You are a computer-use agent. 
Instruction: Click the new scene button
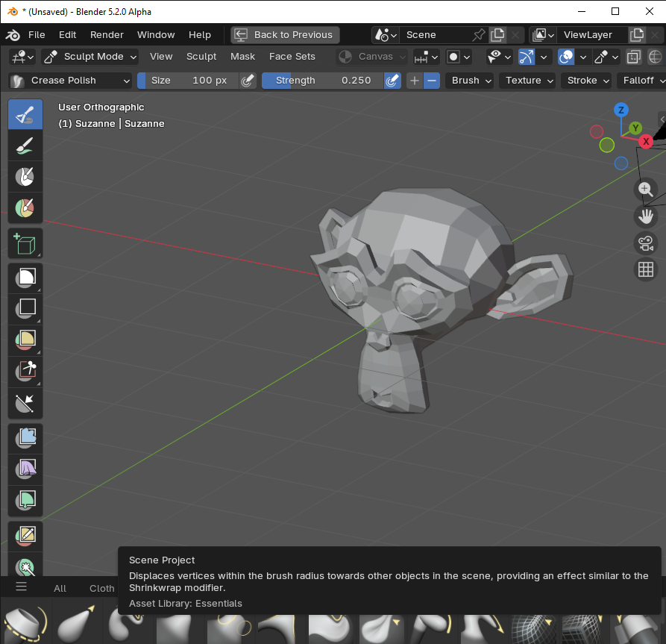pos(497,35)
